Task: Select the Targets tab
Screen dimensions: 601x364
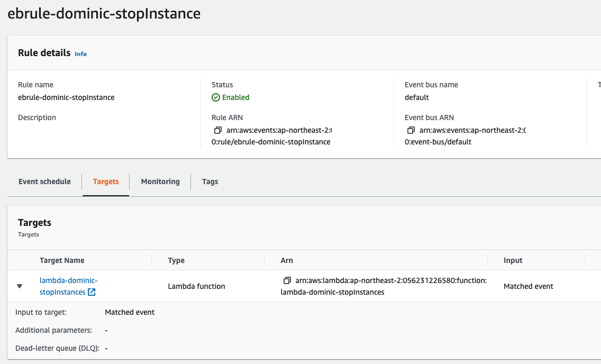Action: (106, 181)
